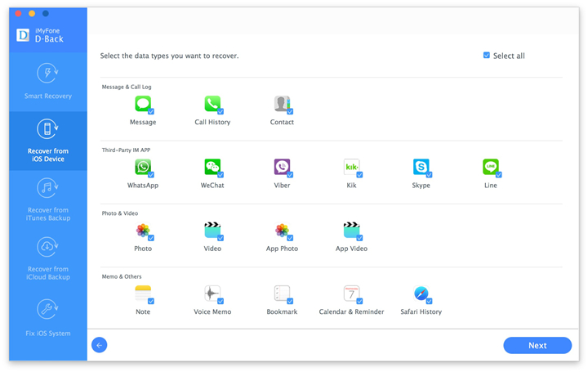
Task: Open Recover from iCloud Backup section
Action: pos(48,258)
